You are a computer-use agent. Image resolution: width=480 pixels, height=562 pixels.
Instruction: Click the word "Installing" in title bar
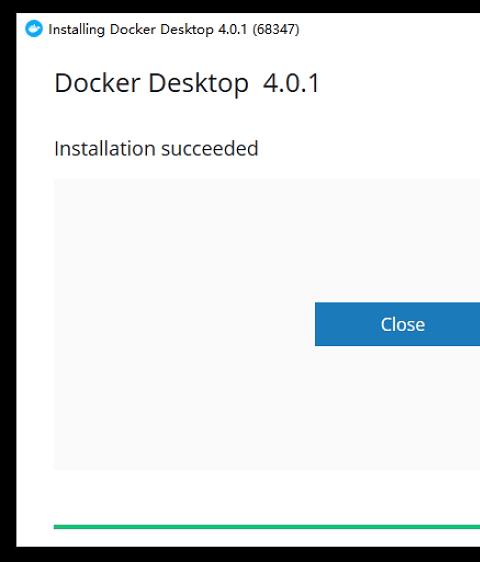coord(76,30)
